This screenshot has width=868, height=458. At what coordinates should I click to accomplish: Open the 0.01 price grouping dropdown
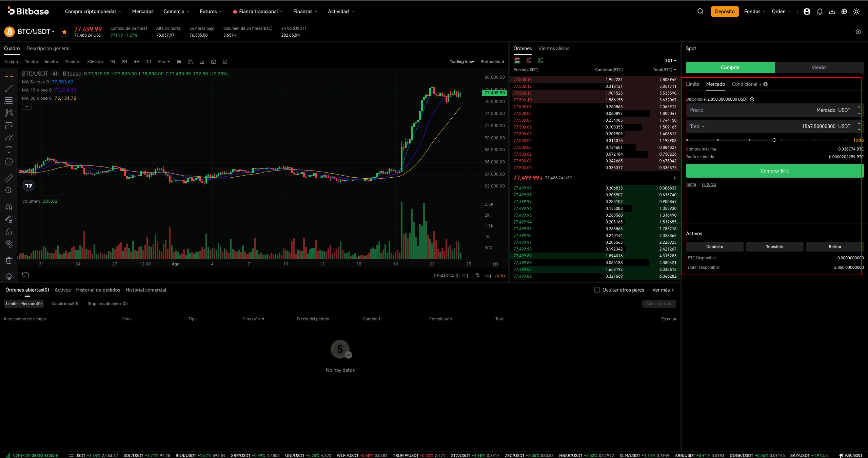670,61
